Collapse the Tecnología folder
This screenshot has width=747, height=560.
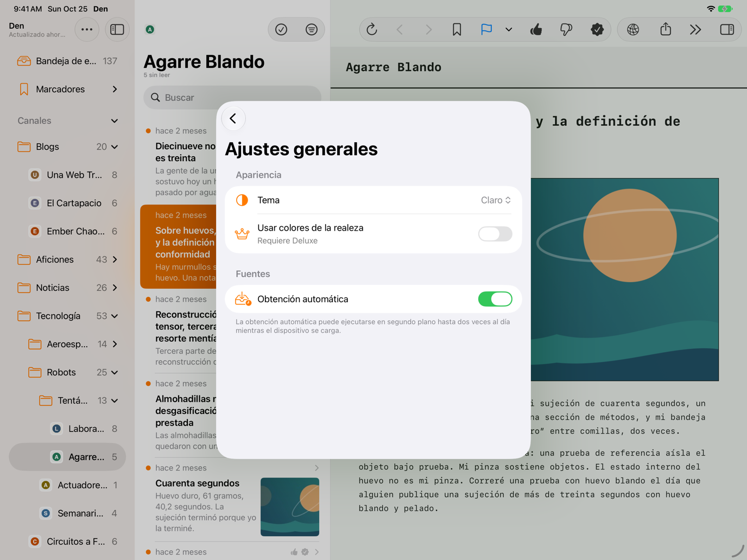(115, 316)
